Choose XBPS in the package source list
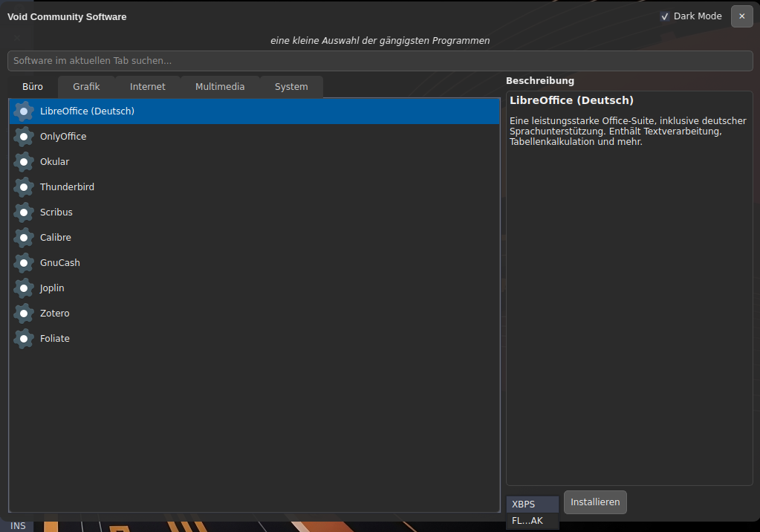Image resolution: width=760 pixels, height=532 pixels. pyautogui.click(x=532, y=505)
